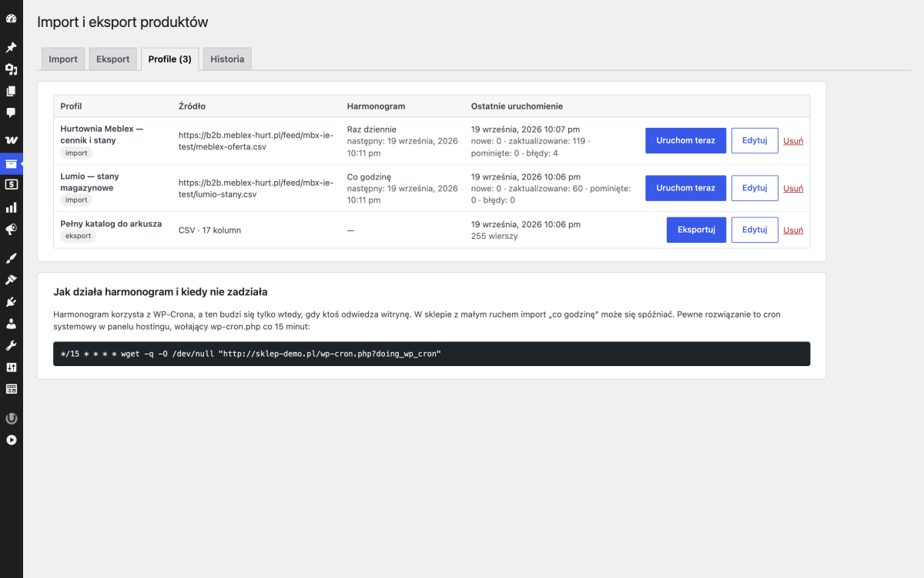This screenshot has height=578, width=924.
Task: Click Usuń for the Lumio profile
Action: (793, 188)
